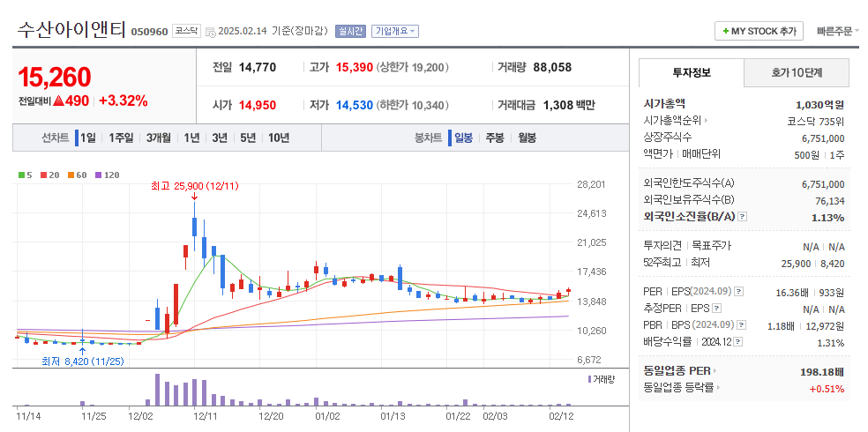Screen dimensions: 868x432
Task: Select the 3개월 line chart period
Action: 158,138
